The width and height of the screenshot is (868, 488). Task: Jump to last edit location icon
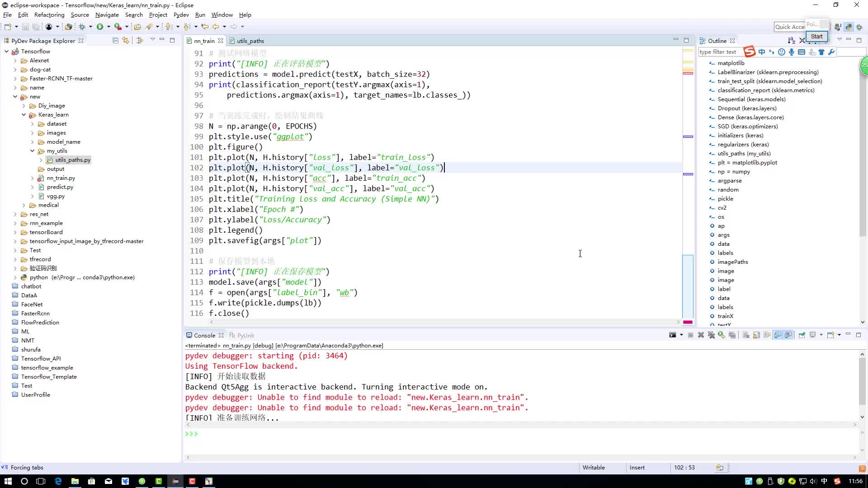(205, 27)
